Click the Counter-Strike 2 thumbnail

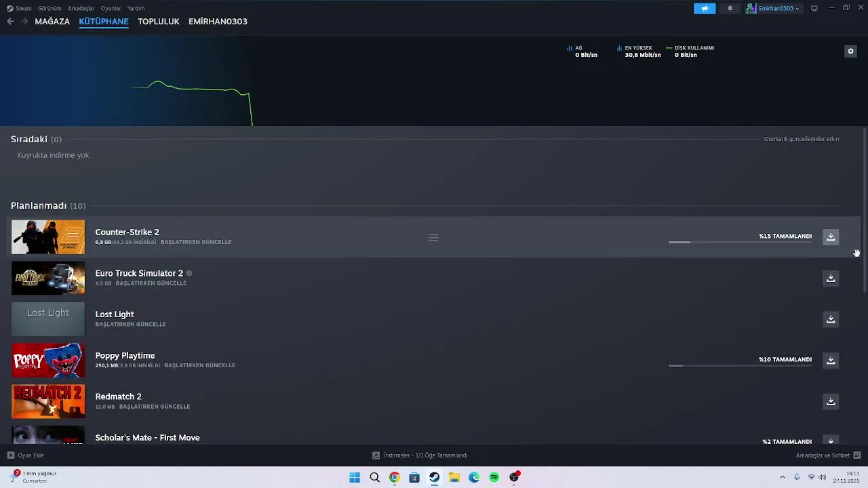(48, 237)
